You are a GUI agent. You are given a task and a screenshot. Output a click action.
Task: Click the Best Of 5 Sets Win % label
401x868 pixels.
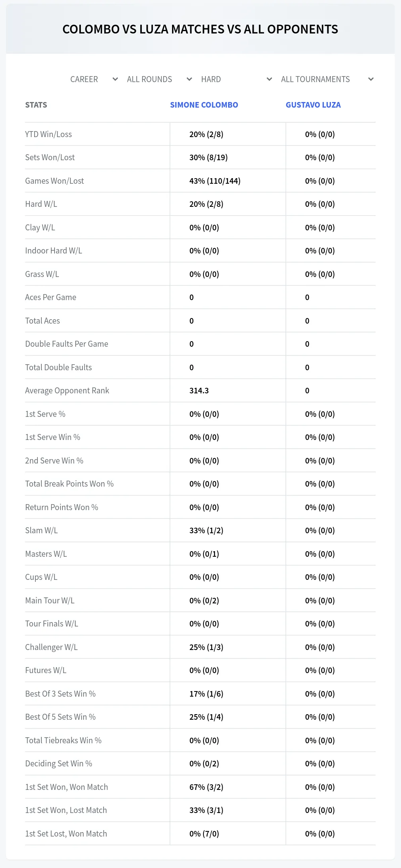pos(60,717)
